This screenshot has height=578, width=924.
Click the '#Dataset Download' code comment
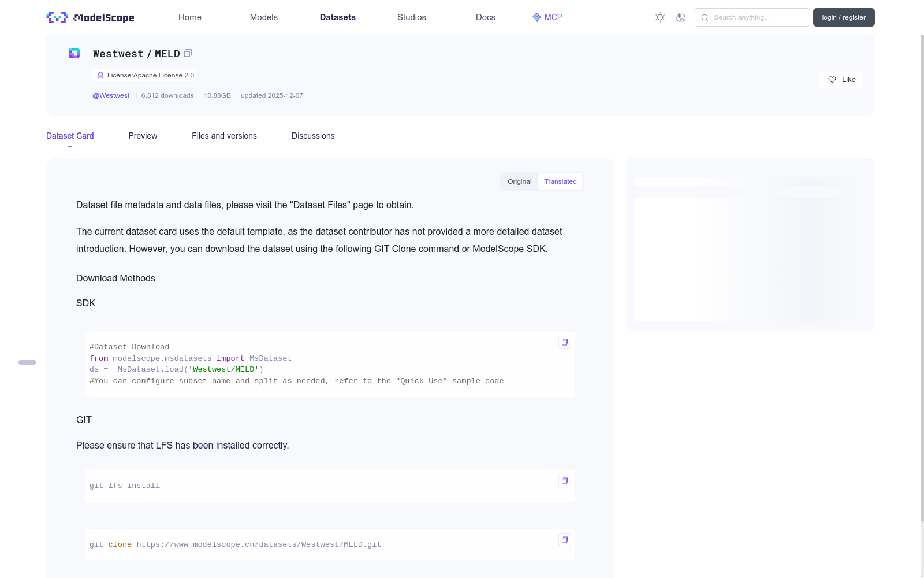click(x=129, y=347)
